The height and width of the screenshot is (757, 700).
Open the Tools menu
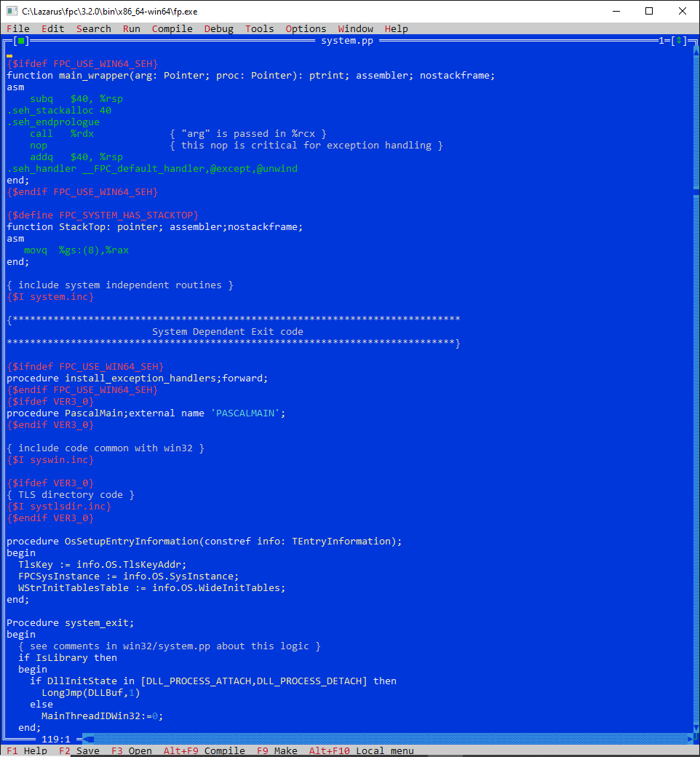pos(259,28)
